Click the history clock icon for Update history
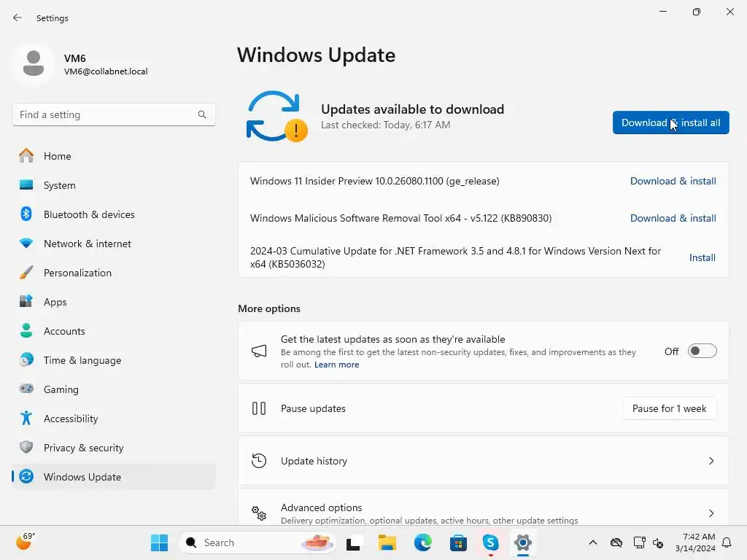Image resolution: width=747 pixels, height=560 pixels. [x=259, y=461]
